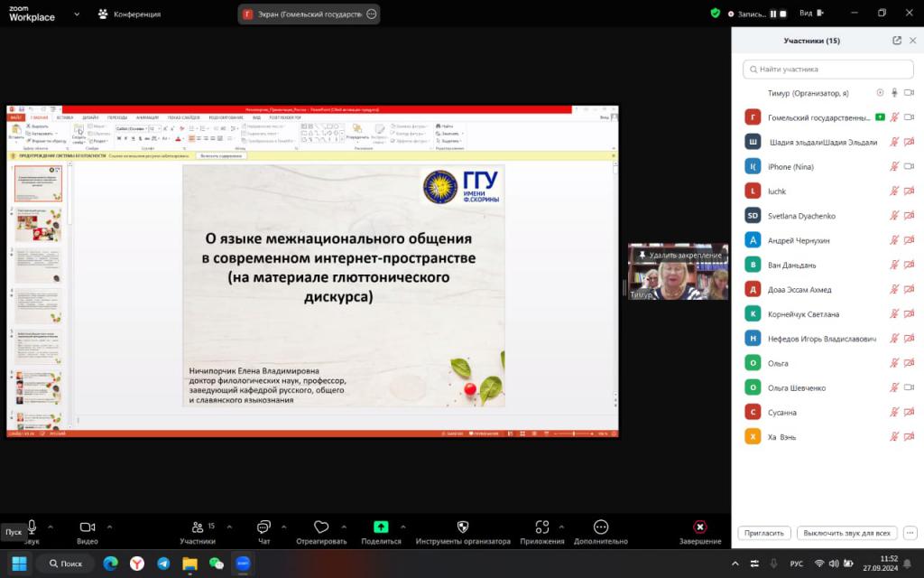Open the Apps icon in toolbar
This screenshot has height=578, width=924.
541,527
